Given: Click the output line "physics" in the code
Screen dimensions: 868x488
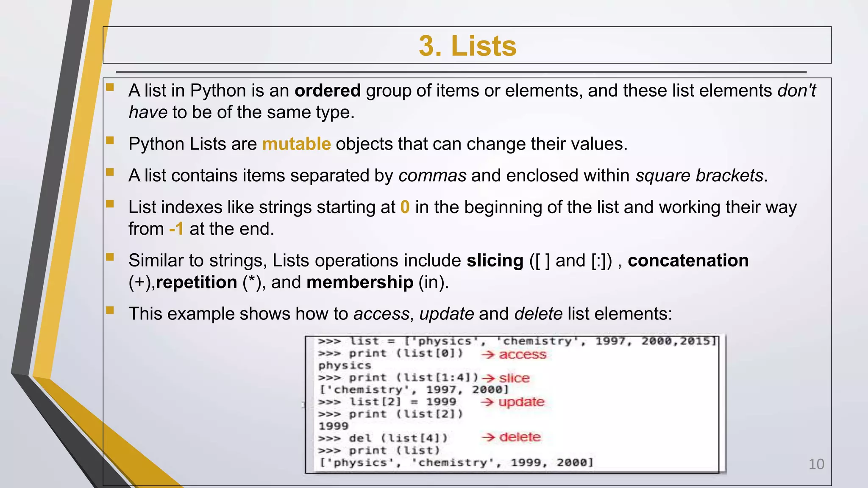Looking at the screenshot, I should click(x=345, y=366).
